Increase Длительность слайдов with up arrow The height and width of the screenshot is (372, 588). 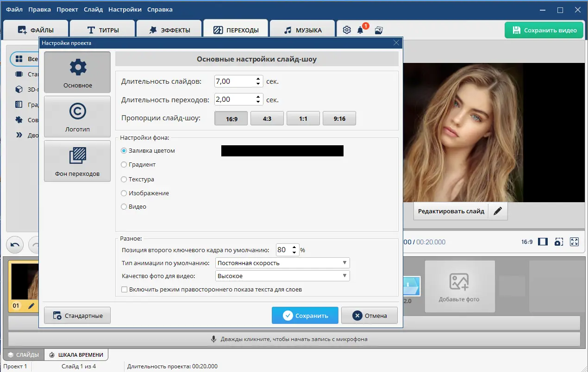(x=258, y=79)
